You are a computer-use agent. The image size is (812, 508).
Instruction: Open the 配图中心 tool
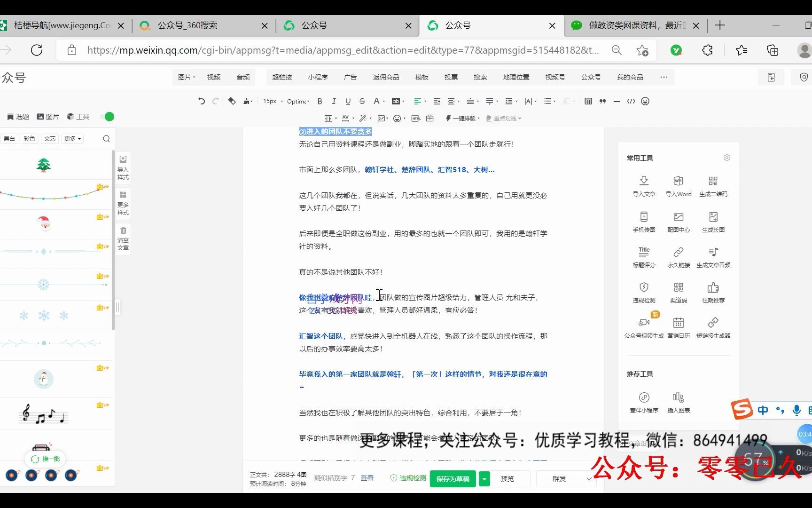(678, 221)
